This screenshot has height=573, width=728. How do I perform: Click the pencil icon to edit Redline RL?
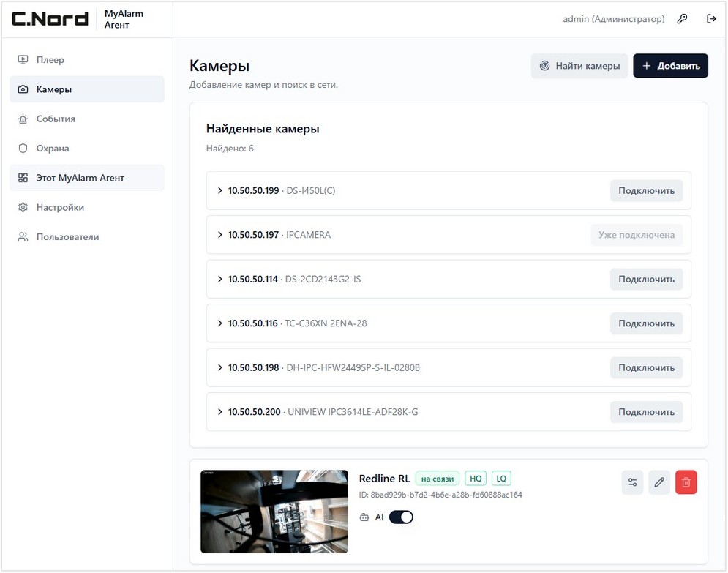(x=659, y=482)
